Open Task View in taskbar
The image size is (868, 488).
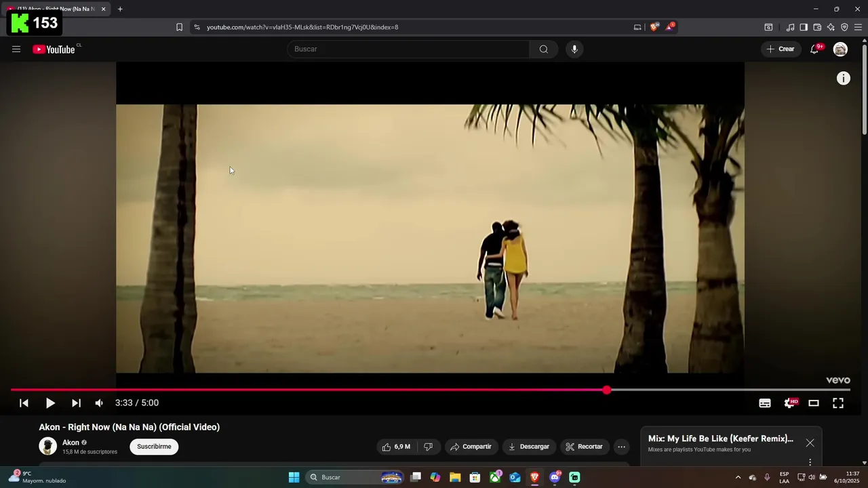(x=416, y=477)
